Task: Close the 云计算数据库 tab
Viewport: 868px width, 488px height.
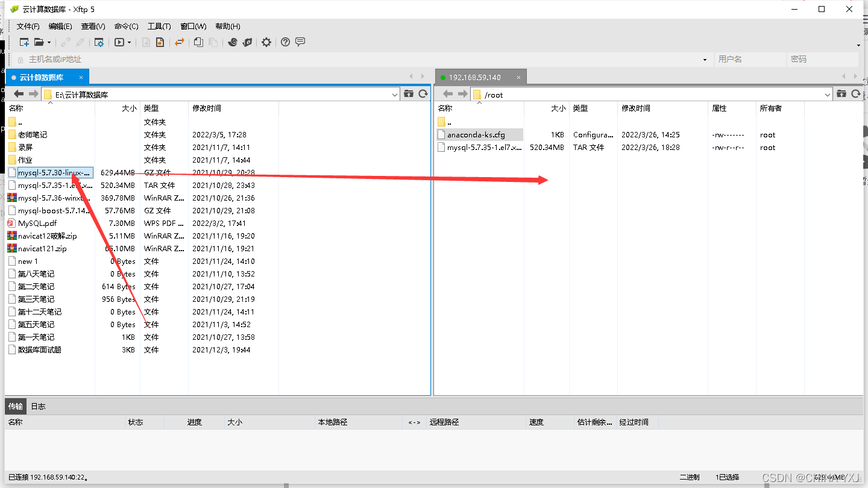Action: tap(81, 77)
